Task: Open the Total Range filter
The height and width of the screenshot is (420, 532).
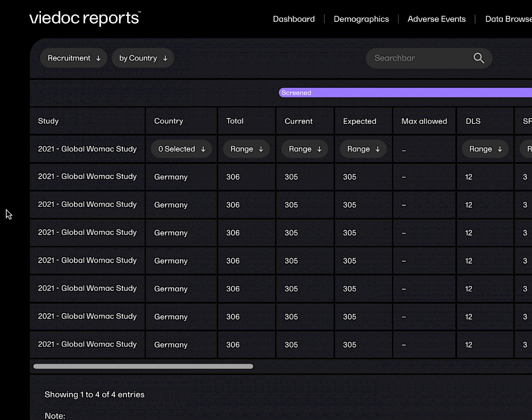Action: [246, 149]
